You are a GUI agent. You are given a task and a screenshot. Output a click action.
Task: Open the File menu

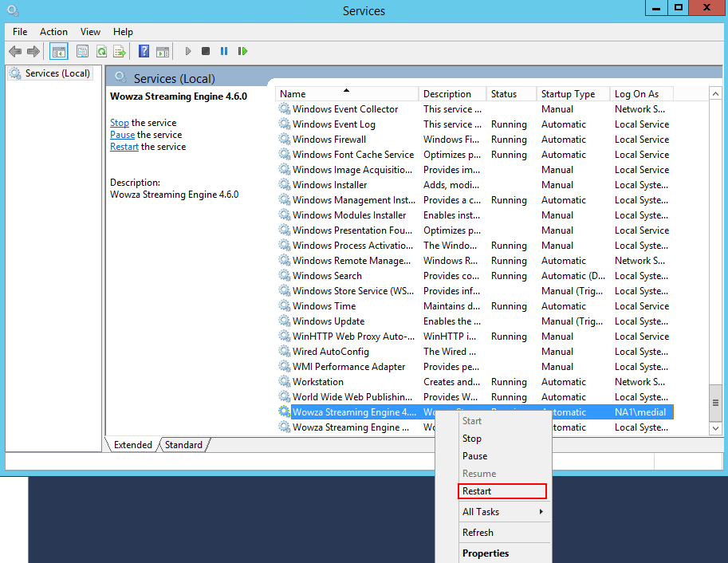[20, 32]
